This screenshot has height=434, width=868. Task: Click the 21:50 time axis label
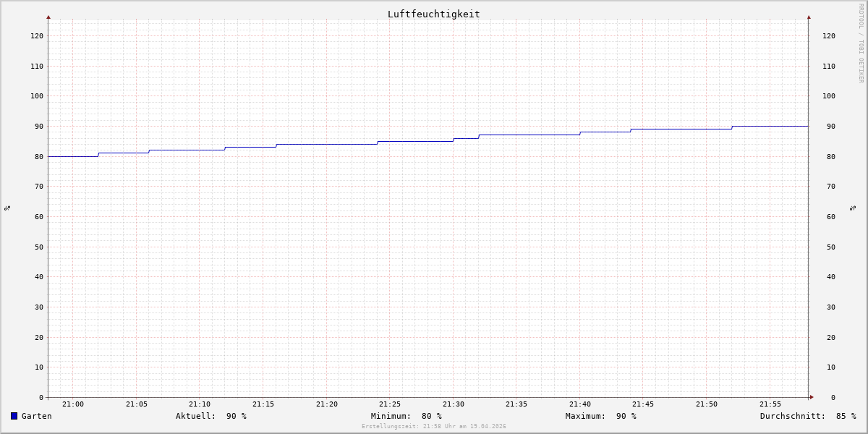[707, 404]
